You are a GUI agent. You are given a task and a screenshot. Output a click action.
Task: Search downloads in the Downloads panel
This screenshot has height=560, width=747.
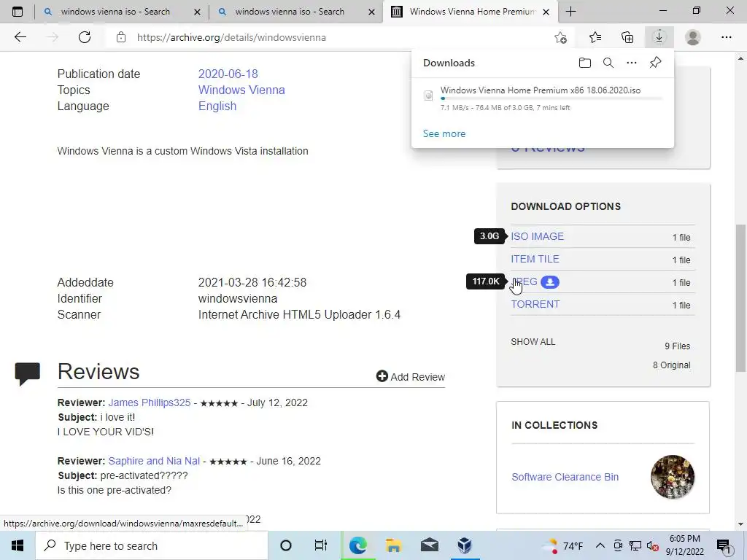(608, 63)
